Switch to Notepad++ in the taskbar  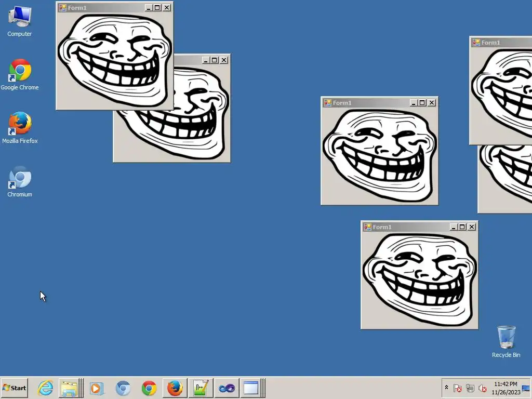(x=201, y=388)
